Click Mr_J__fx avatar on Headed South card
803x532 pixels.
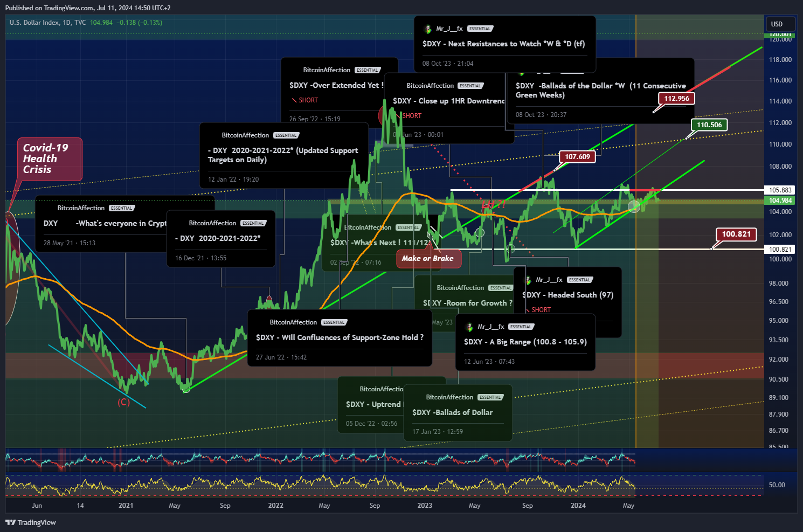tap(528, 280)
